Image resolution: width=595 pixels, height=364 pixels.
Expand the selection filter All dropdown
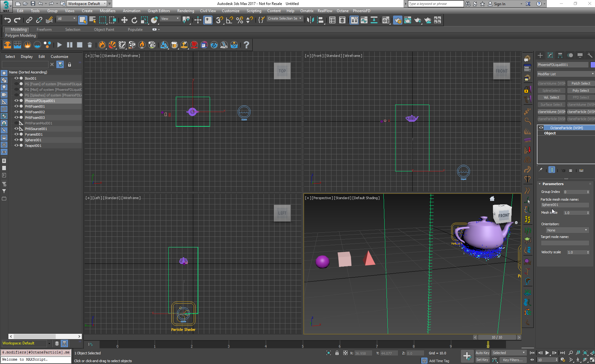67,19
